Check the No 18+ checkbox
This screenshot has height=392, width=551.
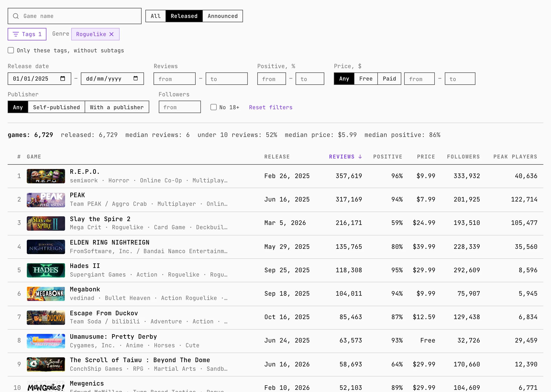(x=214, y=107)
